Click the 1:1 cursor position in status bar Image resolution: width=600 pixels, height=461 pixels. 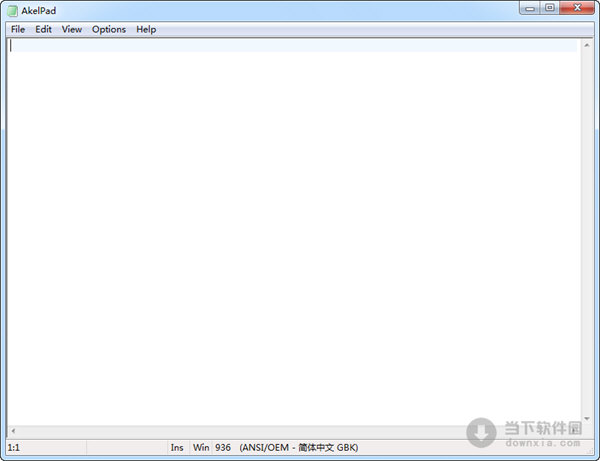[14, 448]
